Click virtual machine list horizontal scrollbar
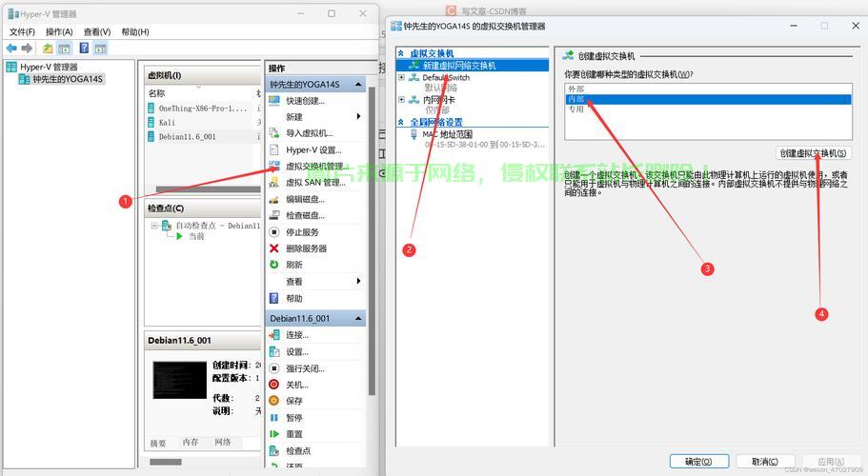 pyautogui.click(x=208, y=189)
